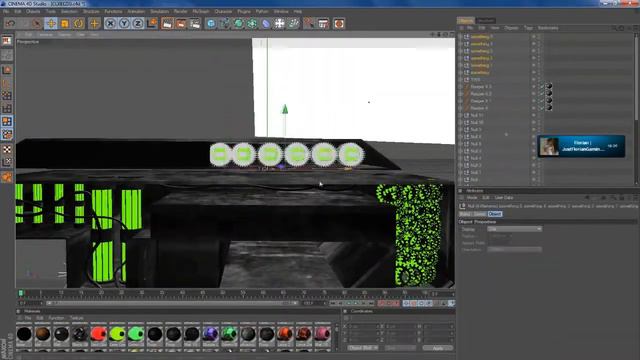This screenshot has width=640, height=360.
Task: Open the Object (Rel) coordinate dropdown
Action: point(363,348)
